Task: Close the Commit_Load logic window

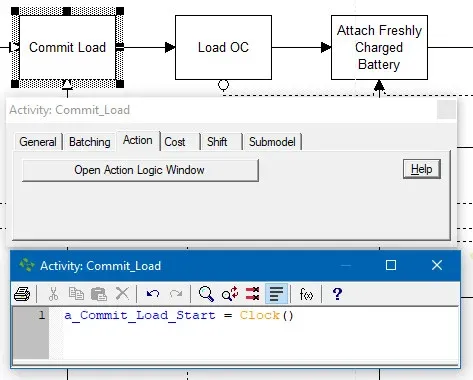Action: pos(437,265)
